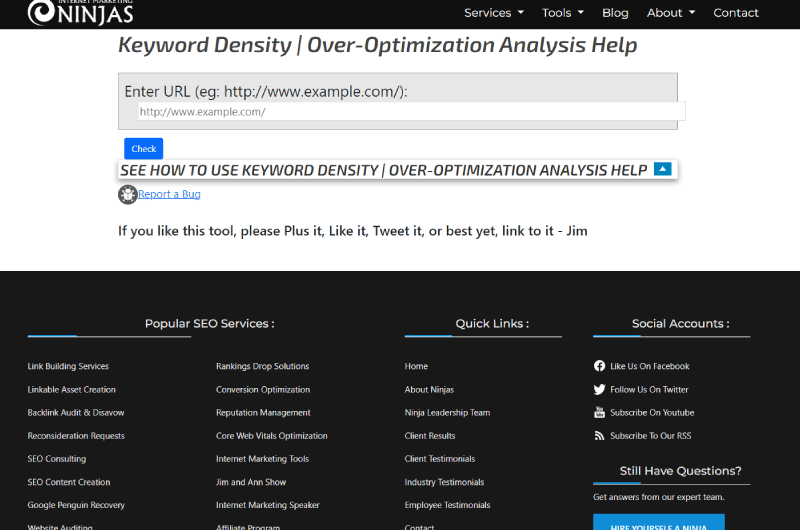Open About Ninjas quick link
The height and width of the screenshot is (530, 800).
429,390
